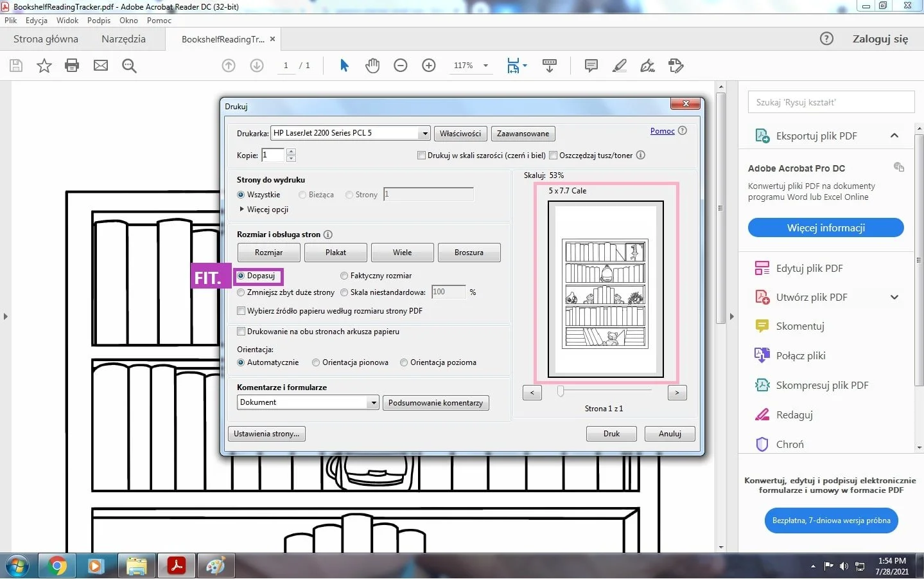
Task: Click Chrome icon in taskbar
Action: (x=57, y=566)
